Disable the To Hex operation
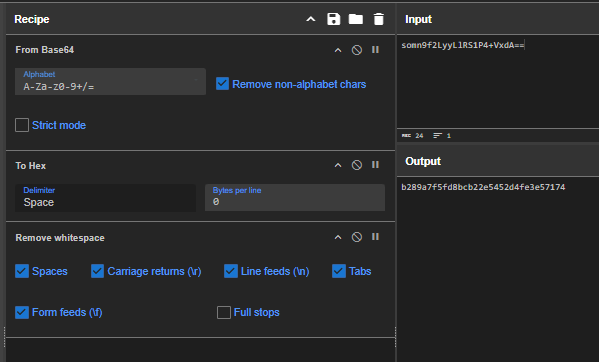This screenshot has height=362, width=599. click(357, 165)
